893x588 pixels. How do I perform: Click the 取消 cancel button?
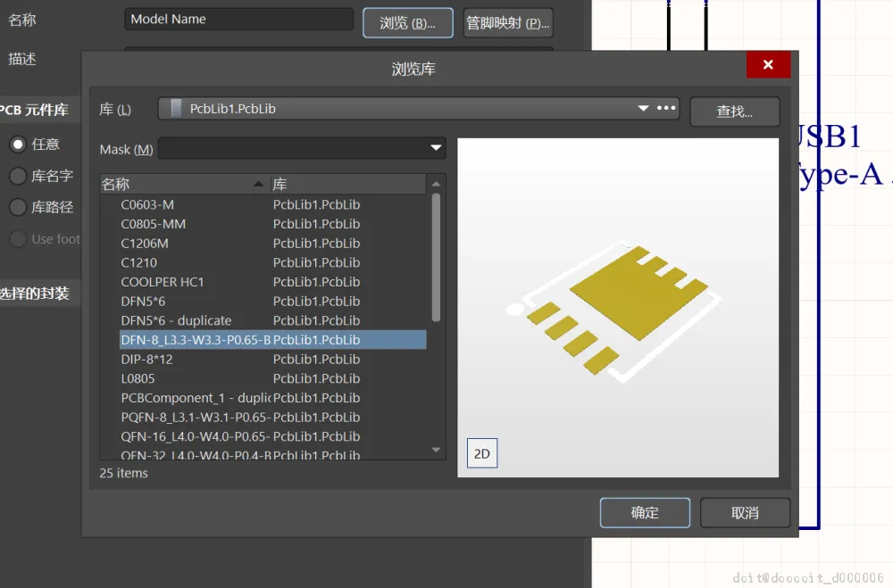[x=745, y=513]
